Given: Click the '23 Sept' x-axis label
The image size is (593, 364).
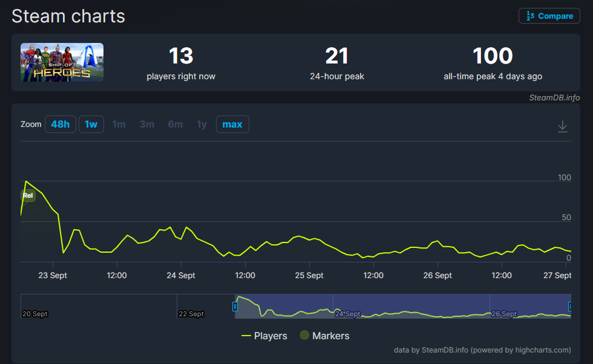Looking at the screenshot, I should [x=53, y=275].
